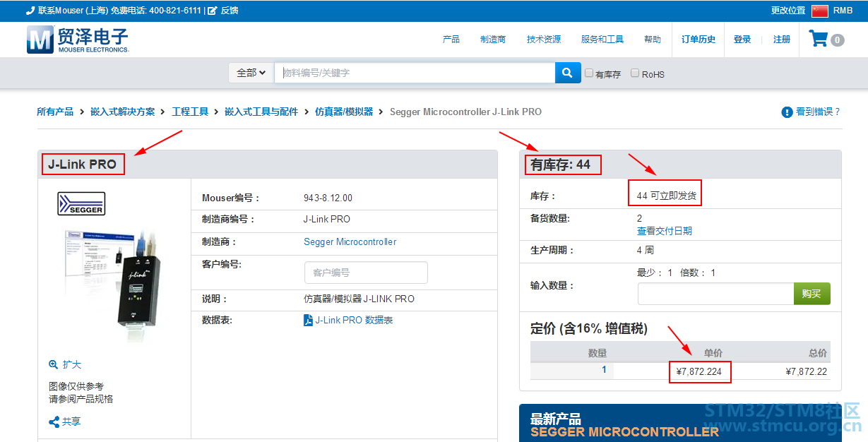Viewport: 868px width, 442px height.
Task: Click the 反馈 feedback link
Action: point(230,11)
